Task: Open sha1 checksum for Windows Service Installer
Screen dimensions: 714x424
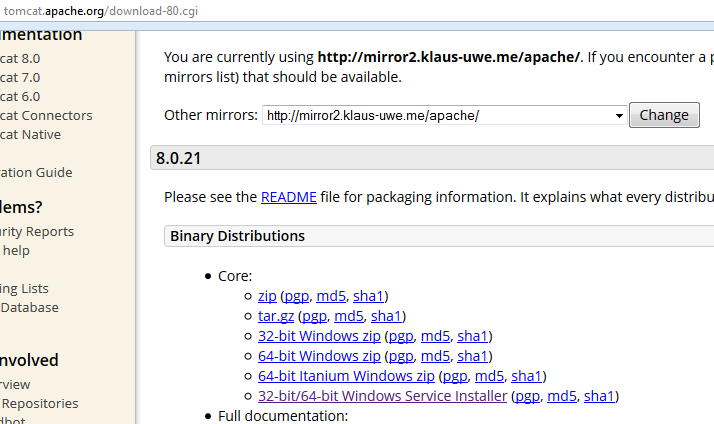Action: tap(598, 396)
